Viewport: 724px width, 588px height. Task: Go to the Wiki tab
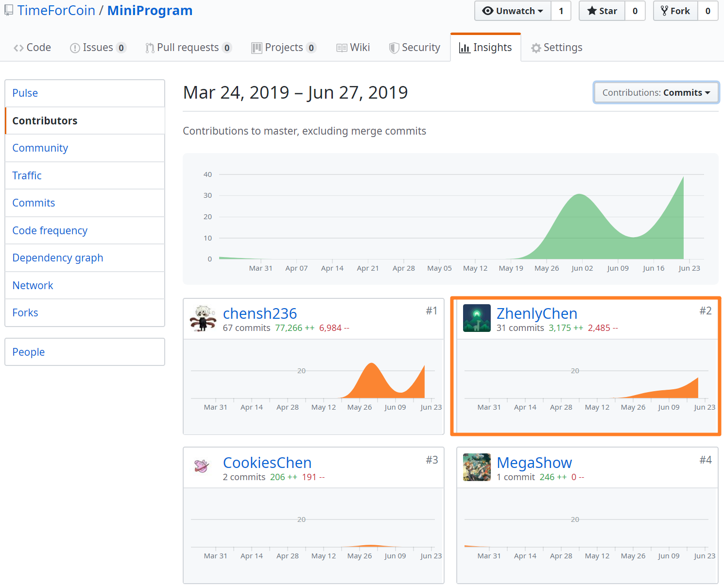click(x=353, y=48)
